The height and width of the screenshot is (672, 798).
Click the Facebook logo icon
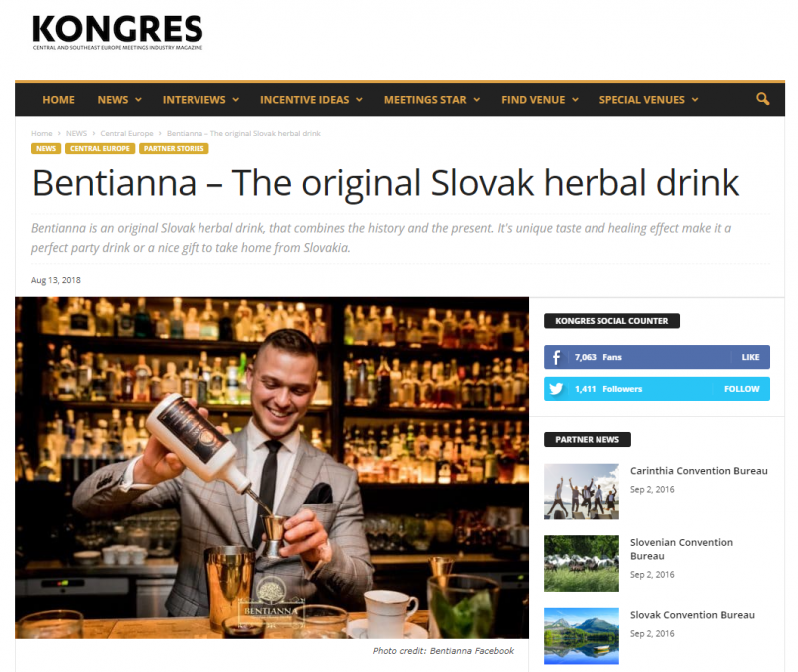pyautogui.click(x=556, y=357)
